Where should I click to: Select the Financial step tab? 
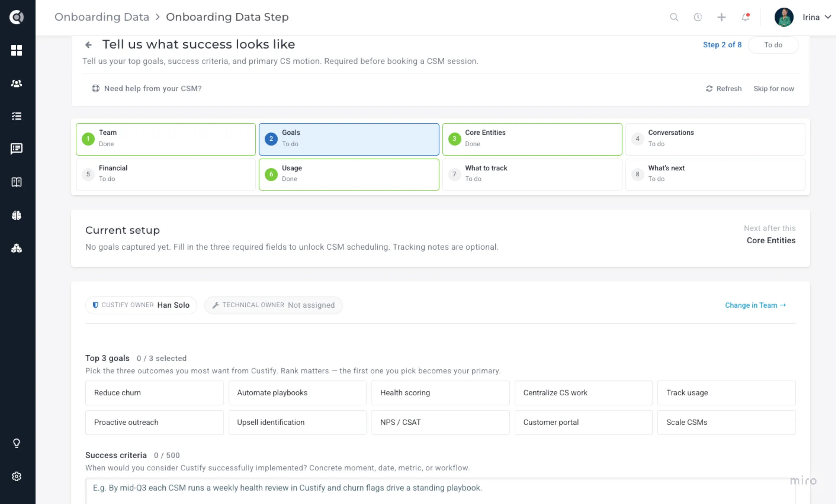tap(166, 175)
